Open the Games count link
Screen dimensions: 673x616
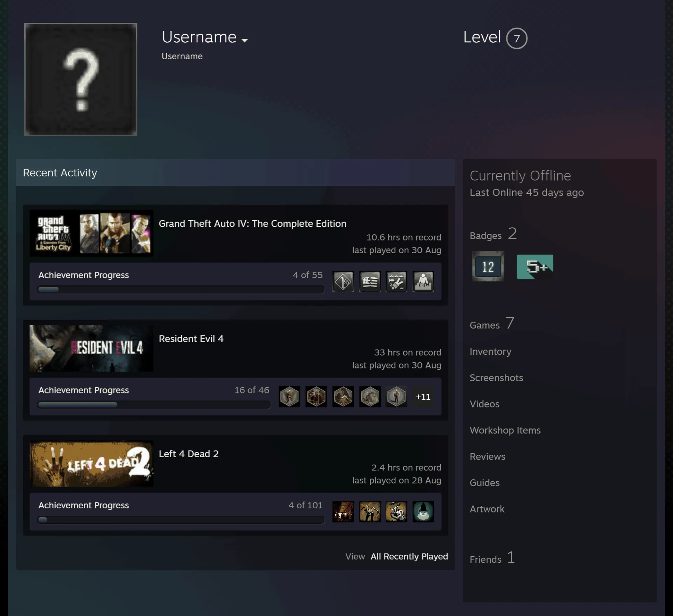(x=492, y=324)
